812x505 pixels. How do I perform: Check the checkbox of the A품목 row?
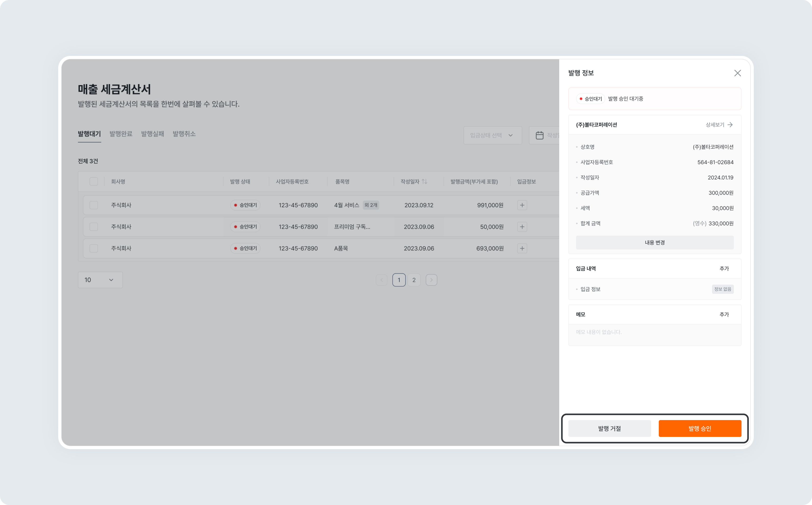click(x=94, y=248)
